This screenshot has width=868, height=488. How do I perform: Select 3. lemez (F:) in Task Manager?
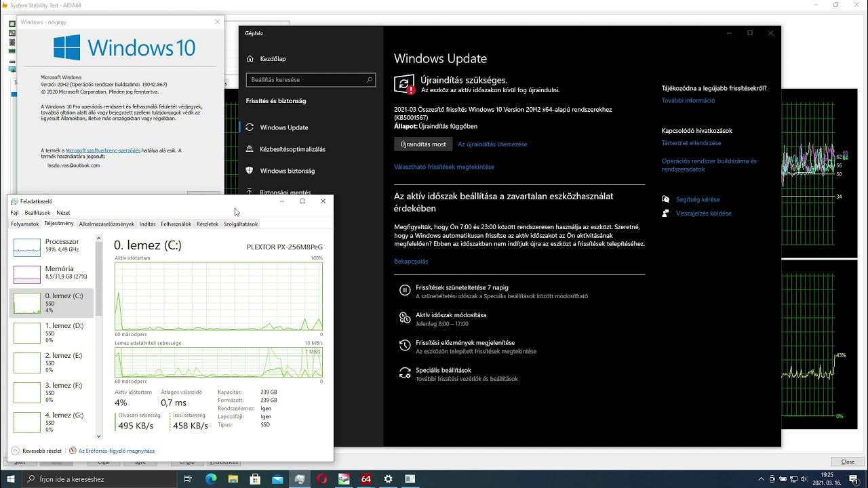coord(52,392)
